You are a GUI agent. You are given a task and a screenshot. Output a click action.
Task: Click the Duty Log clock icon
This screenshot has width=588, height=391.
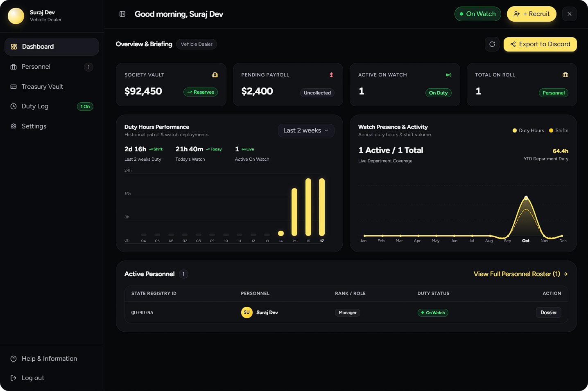tap(14, 106)
